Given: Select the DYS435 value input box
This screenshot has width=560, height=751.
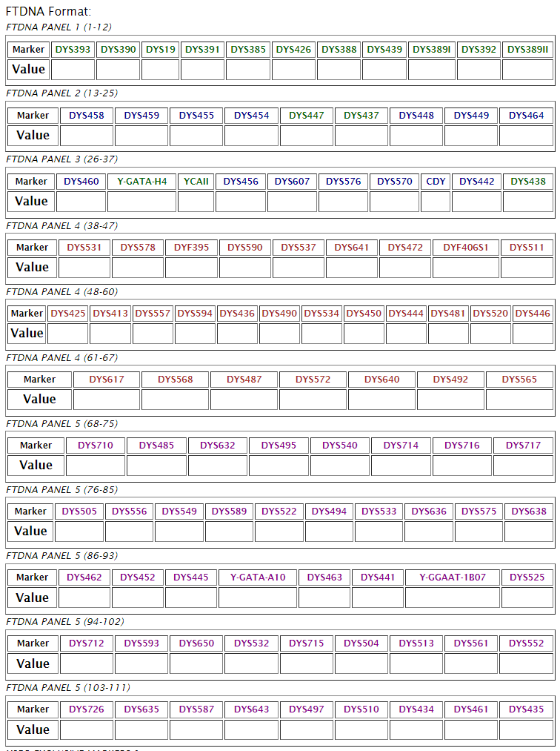Looking at the screenshot, I should pos(527,730).
